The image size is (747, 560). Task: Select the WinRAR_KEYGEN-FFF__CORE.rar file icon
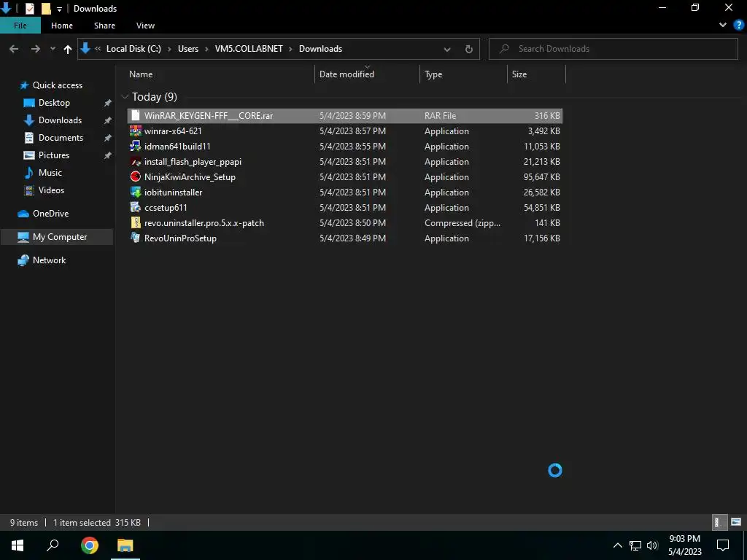[136, 115]
